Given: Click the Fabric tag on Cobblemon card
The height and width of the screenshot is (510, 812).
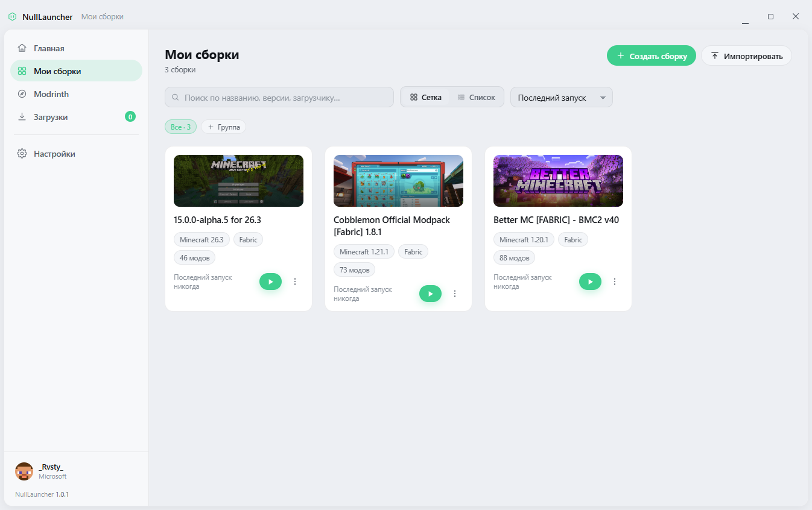Looking at the screenshot, I should tap(413, 251).
